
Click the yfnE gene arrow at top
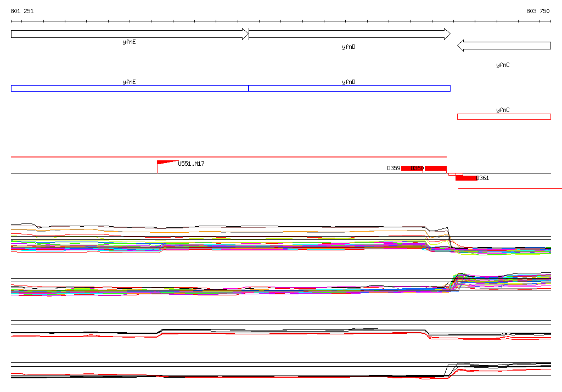(x=130, y=34)
